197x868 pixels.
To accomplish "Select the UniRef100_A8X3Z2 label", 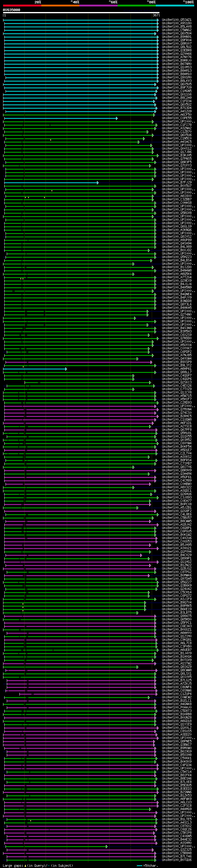I will click(x=177, y=487).
